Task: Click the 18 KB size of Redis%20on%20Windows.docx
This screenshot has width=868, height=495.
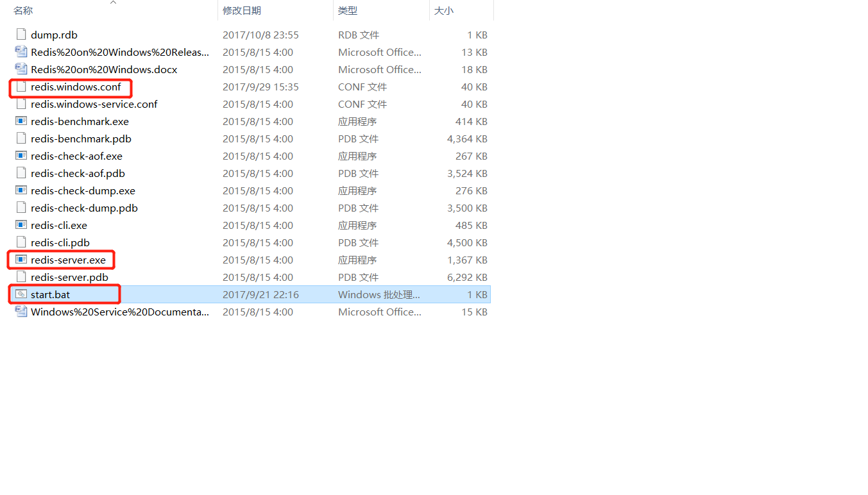Action: (x=475, y=69)
